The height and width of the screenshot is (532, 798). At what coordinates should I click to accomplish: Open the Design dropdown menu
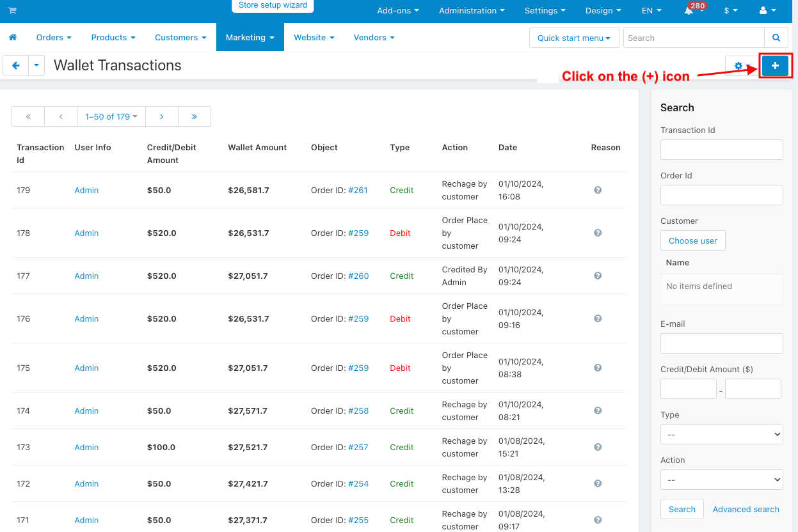pyautogui.click(x=603, y=11)
